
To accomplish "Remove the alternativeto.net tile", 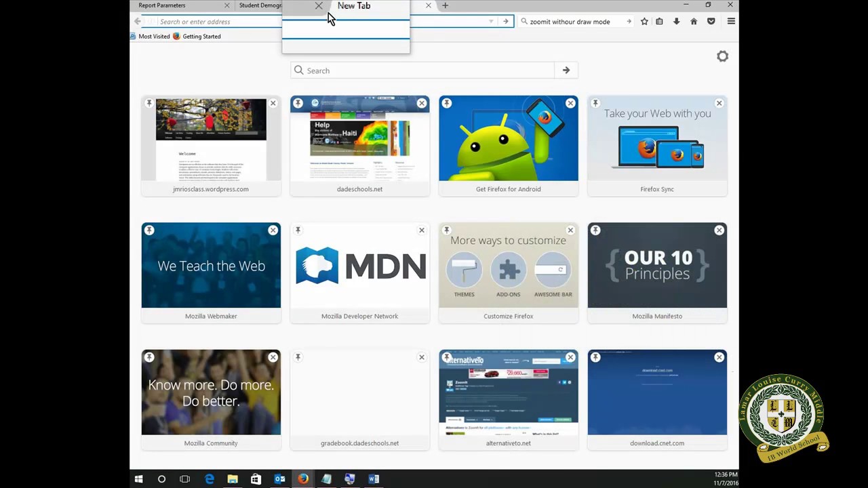I will pyautogui.click(x=570, y=357).
